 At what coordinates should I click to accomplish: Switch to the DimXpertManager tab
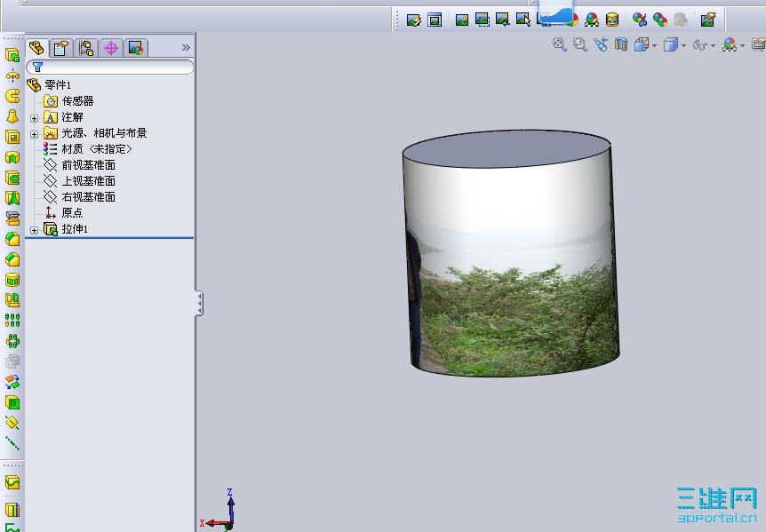[111, 48]
